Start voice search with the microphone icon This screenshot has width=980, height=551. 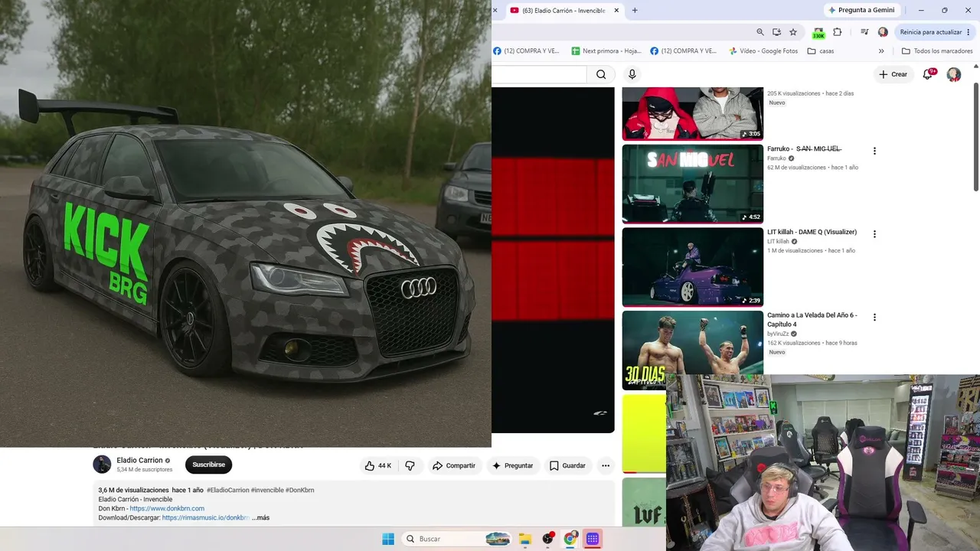click(632, 74)
